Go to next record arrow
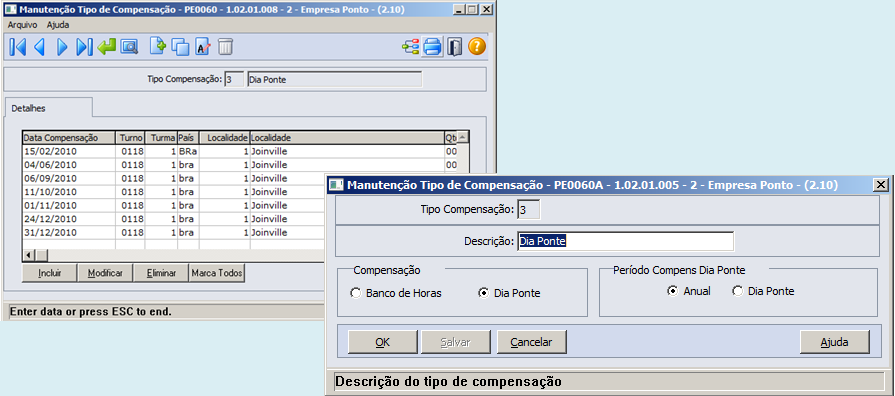 (x=62, y=47)
